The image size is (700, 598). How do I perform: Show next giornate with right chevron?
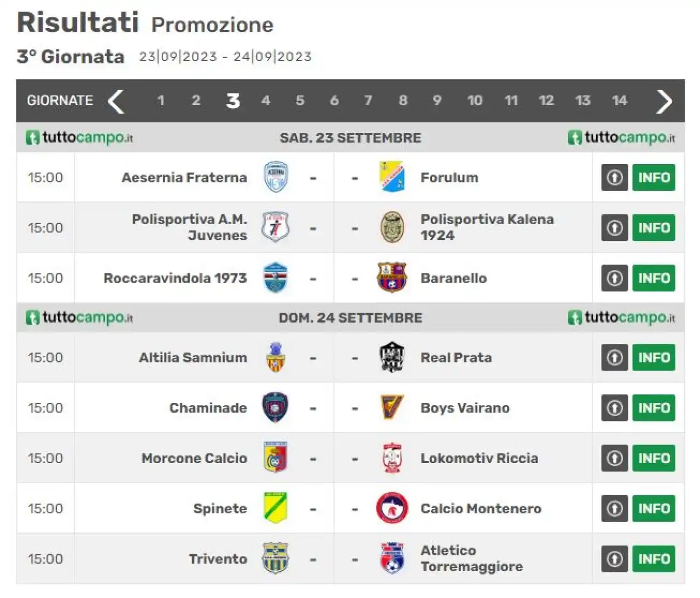click(664, 101)
